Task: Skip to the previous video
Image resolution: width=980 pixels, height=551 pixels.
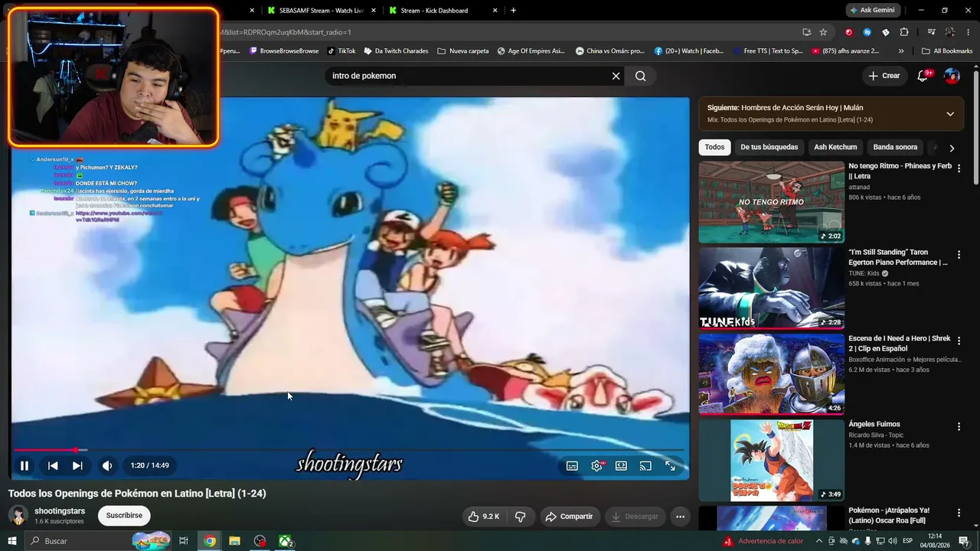Action: pyautogui.click(x=53, y=465)
